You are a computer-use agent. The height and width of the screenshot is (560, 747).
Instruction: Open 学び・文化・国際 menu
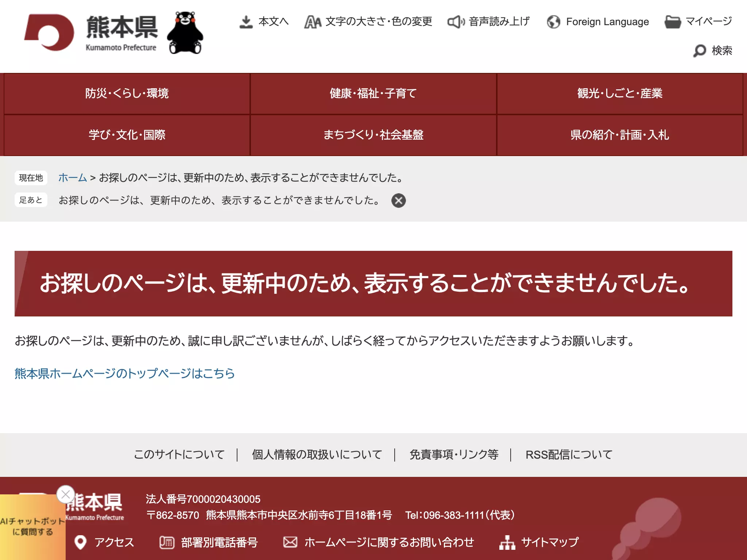127,135
